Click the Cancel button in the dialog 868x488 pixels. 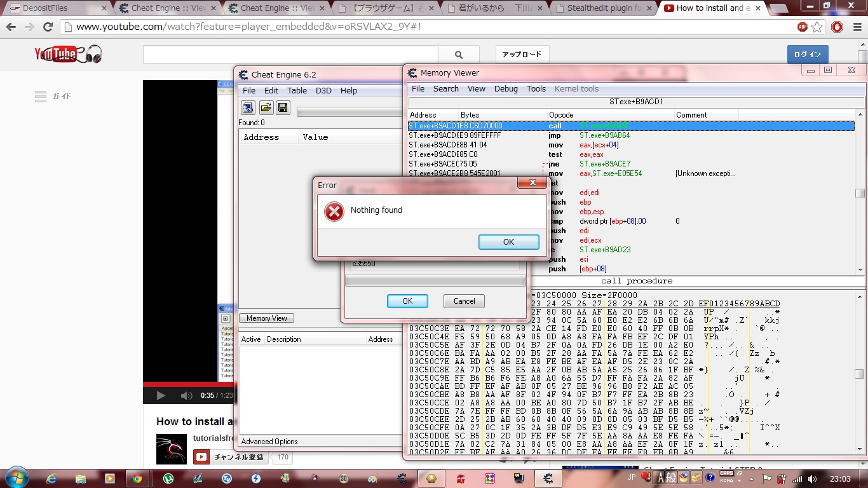[464, 301]
